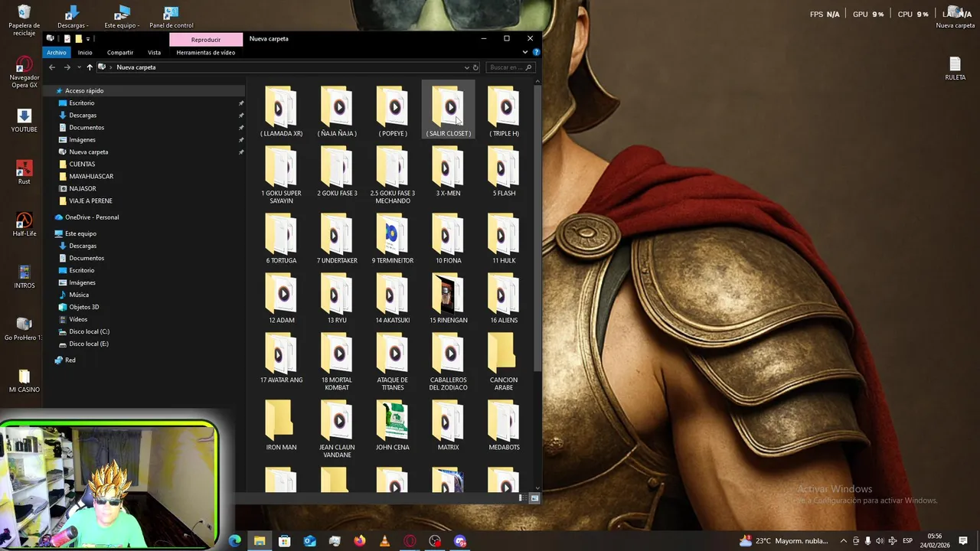The height and width of the screenshot is (551, 980).
Task: Select the CANCION ARABE folder
Action: pos(504,362)
